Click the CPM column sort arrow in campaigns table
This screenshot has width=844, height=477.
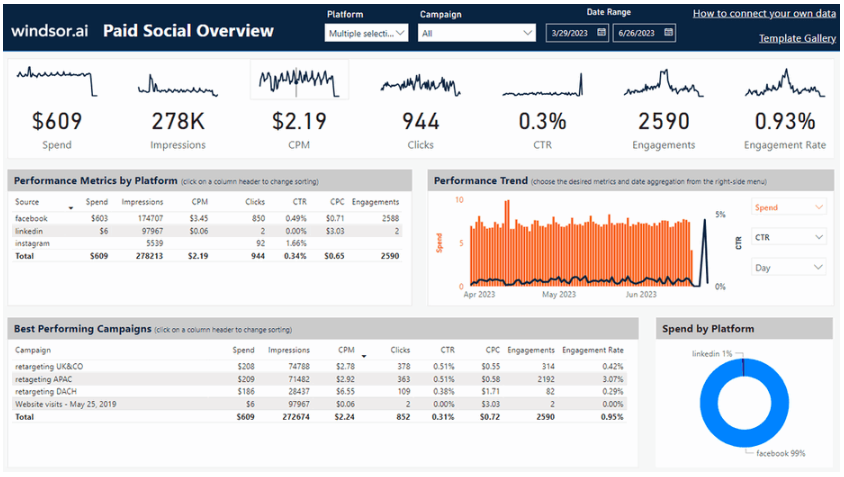coord(364,356)
